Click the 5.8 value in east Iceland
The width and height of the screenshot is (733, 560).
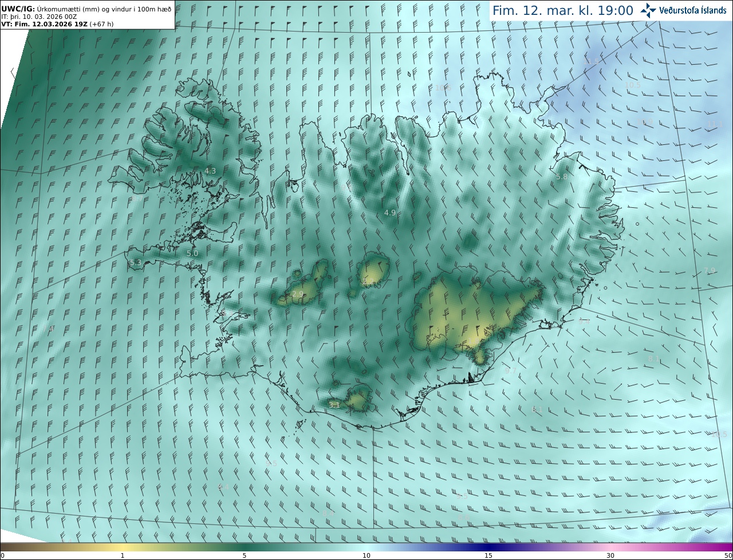point(562,177)
